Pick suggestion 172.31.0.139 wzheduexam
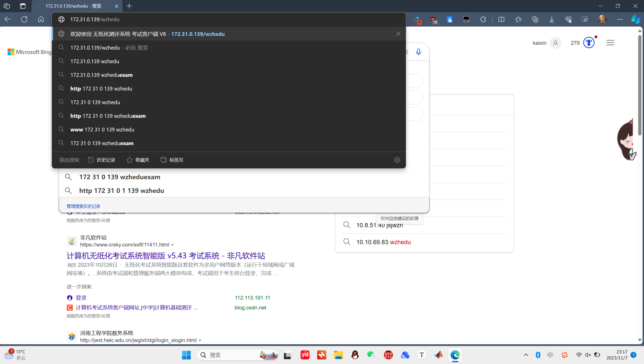Screen dimensions: 644x364 point(229,75)
